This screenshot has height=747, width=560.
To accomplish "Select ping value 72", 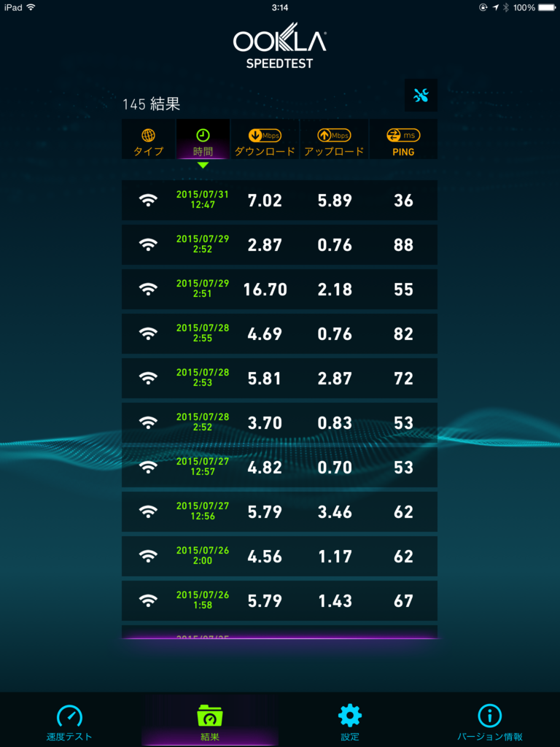I will (403, 379).
